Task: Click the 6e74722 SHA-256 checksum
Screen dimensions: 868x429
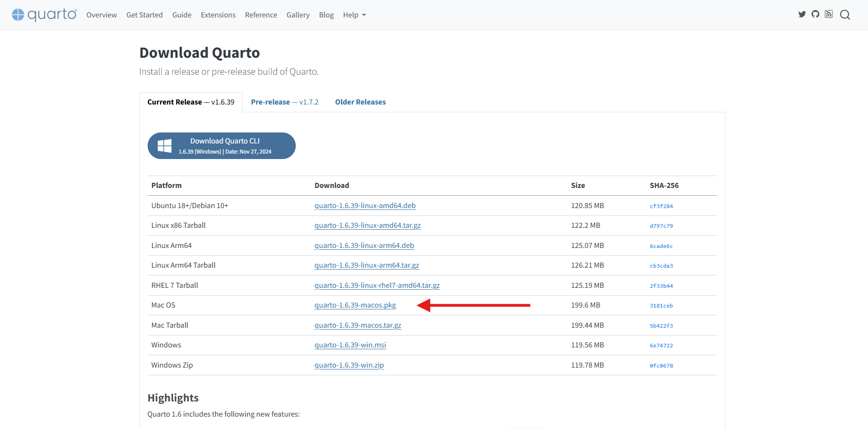Action: coord(661,346)
